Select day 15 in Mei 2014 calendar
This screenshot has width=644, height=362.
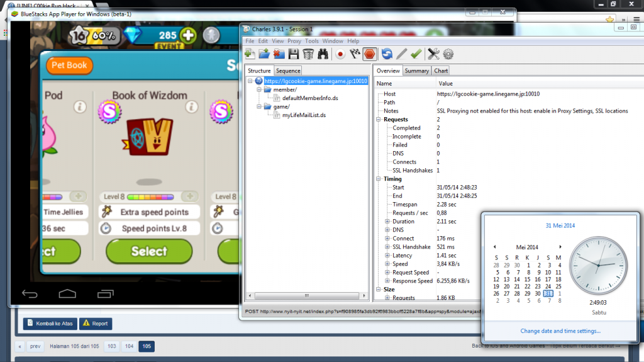pos(528,280)
